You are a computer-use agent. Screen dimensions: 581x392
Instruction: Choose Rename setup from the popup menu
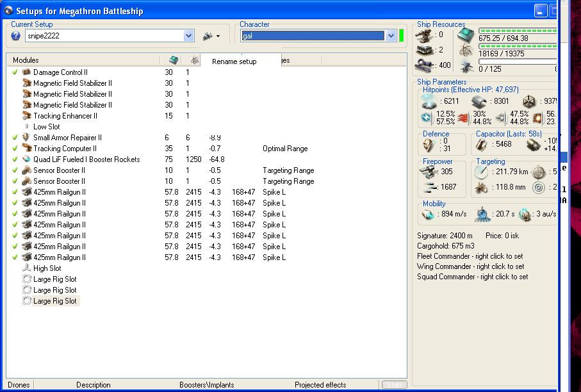[234, 61]
